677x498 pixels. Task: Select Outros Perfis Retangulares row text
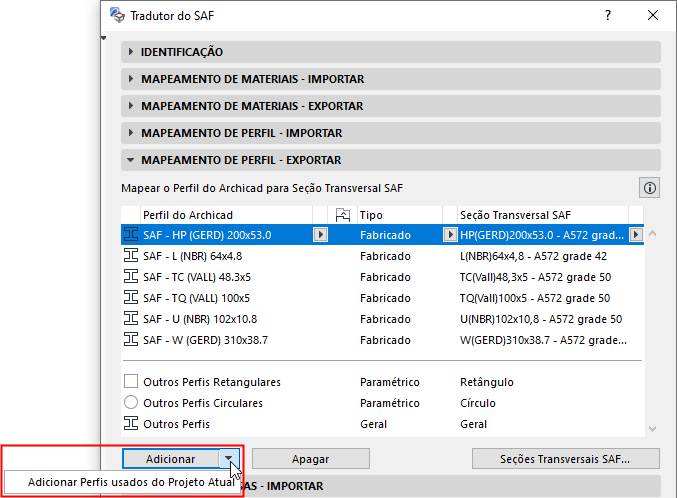pyautogui.click(x=212, y=382)
